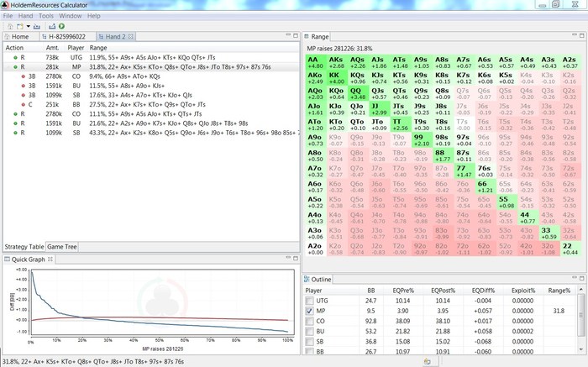
Task: Click red dot of BU 3B row
Action: click(23, 86)
